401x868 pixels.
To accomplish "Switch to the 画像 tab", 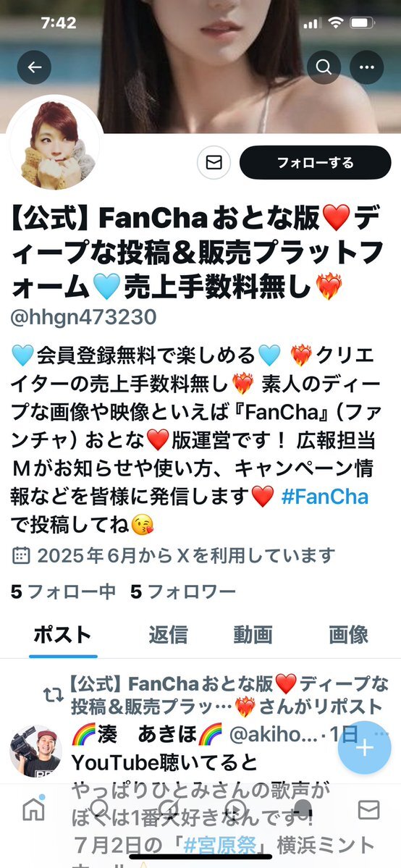I will (348, 635).
